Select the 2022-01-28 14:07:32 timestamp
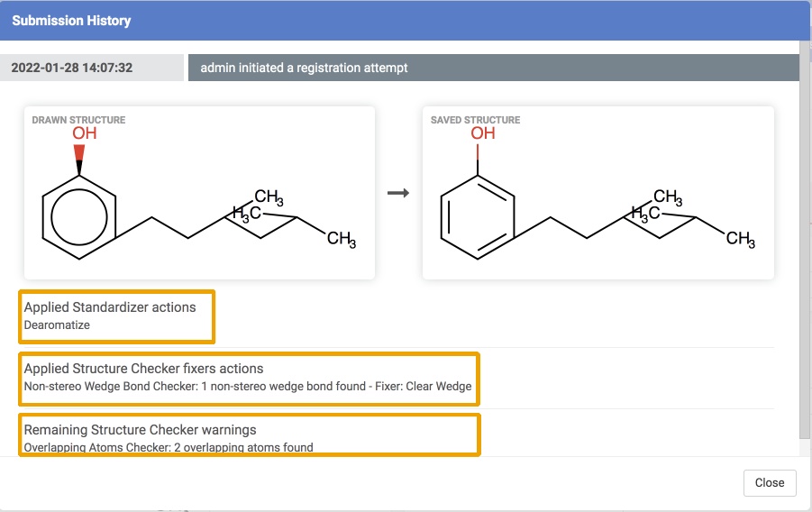This screenshot has width=812, height=512. click(72, 68)
